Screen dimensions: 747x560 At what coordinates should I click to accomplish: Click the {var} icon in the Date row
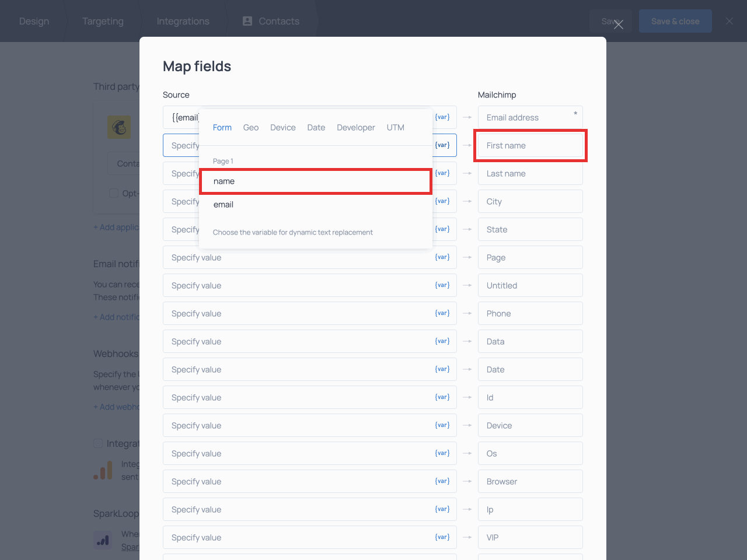(x=442, y=369)
